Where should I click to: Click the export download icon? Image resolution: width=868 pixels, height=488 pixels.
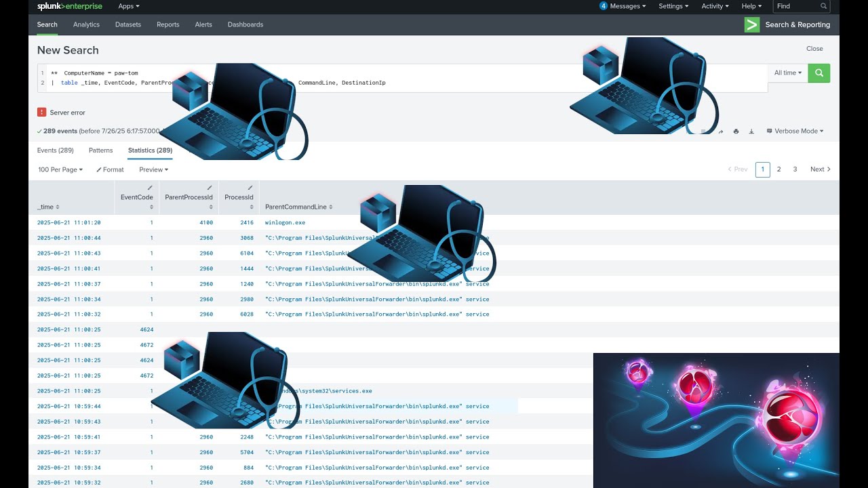(751, 131)
